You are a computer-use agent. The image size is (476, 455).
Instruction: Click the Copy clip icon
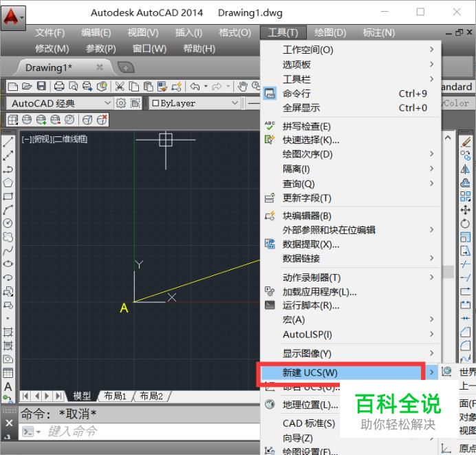134,87
